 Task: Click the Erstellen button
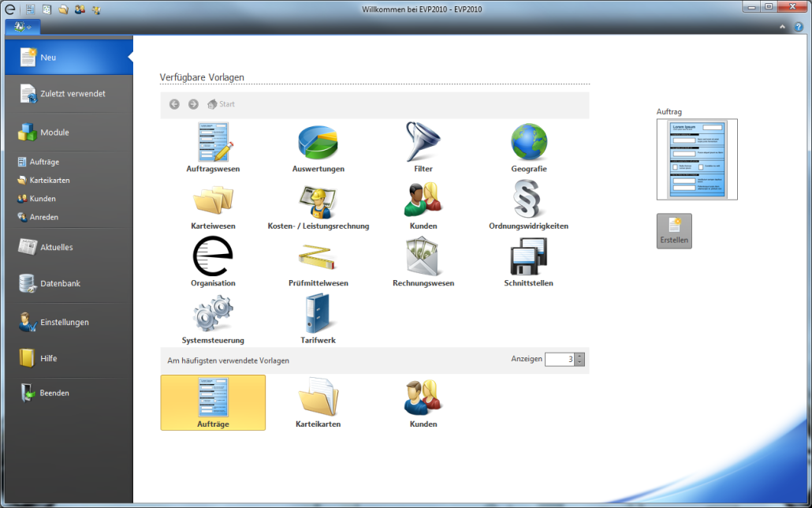674,231
